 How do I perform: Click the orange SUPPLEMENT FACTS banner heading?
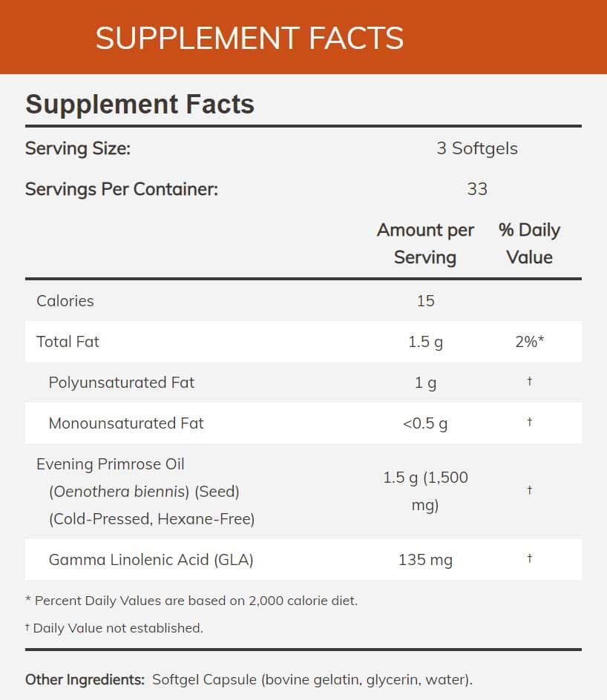tap(249, 38)
